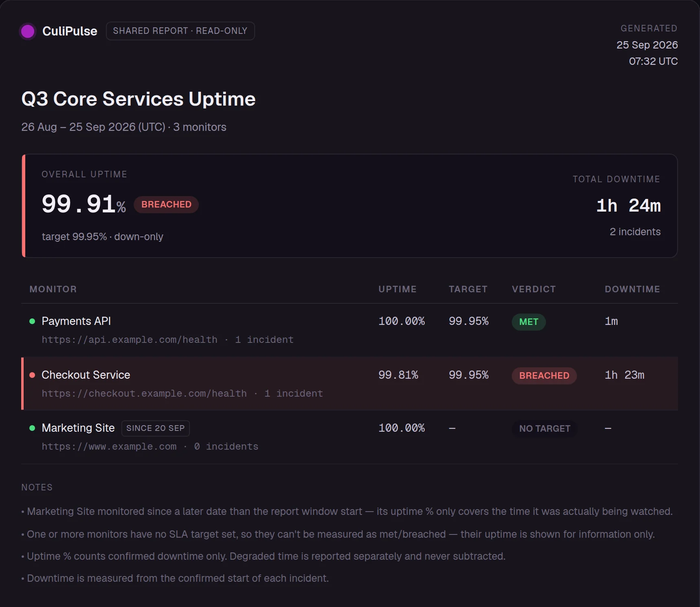Click the green status dot for Payments API
This screenshot has width=700, height=607.
click(32, 321)
